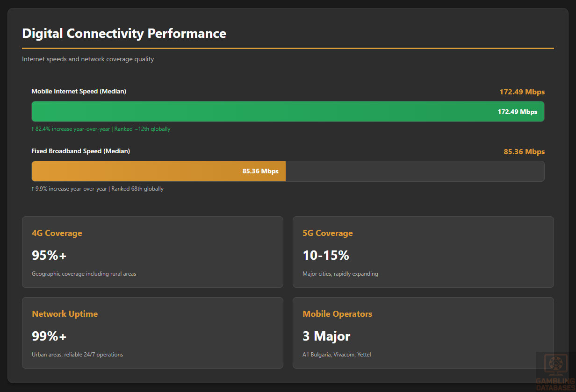Click the 3 Major operators figure
Screen dimensions: 576x392
click(x=326, y=336)
